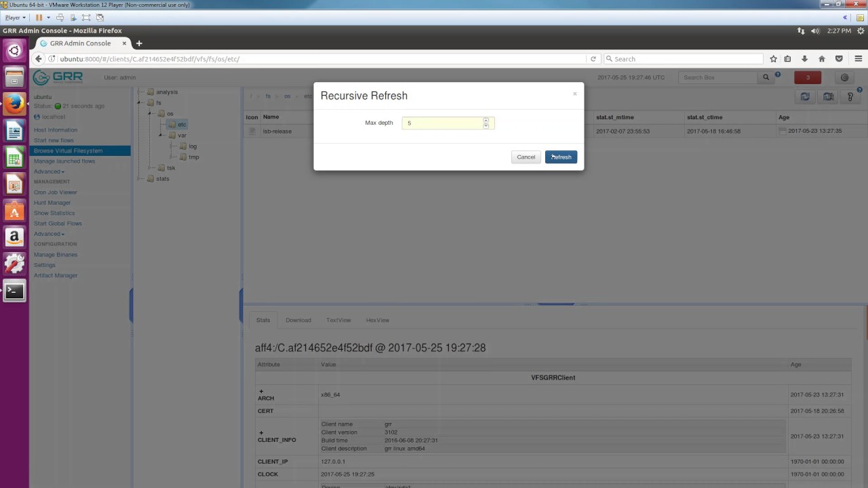The height and width of the screenshot is (488, 868).
Task: Open the red notifications button showing 3
Action: (x=808, y=77)
